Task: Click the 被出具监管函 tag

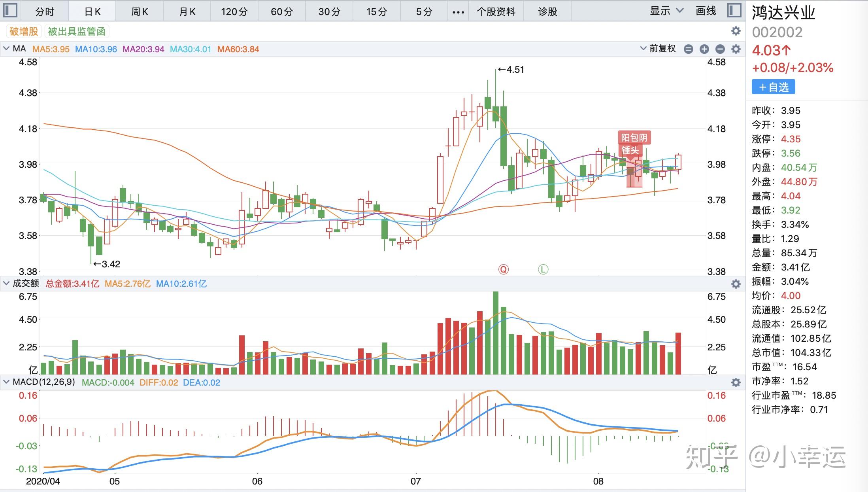Action: pos(77,31)
